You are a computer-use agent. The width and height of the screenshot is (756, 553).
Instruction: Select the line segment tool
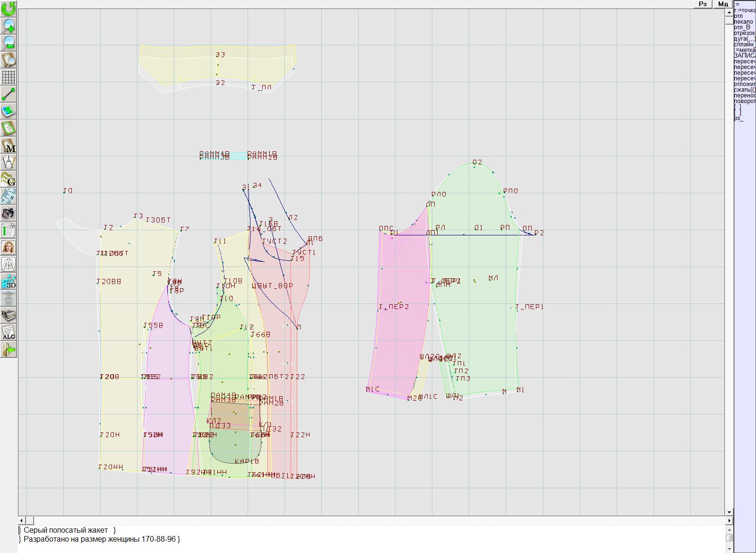click(9, 94)
